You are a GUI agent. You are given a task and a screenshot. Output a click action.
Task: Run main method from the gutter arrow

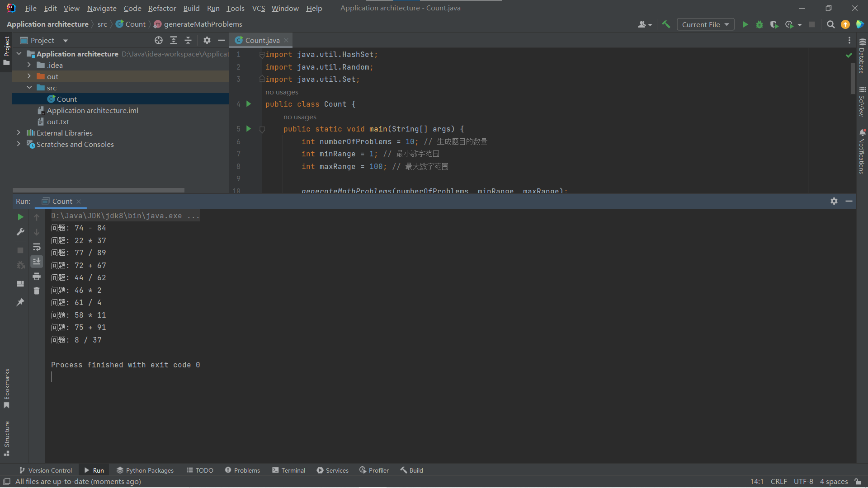point(248,129)
